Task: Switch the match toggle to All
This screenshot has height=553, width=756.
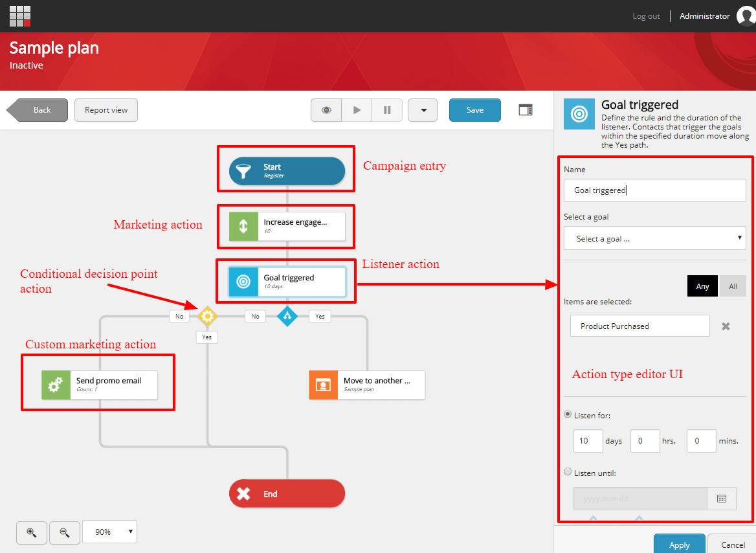Action: tap(733, 286)
